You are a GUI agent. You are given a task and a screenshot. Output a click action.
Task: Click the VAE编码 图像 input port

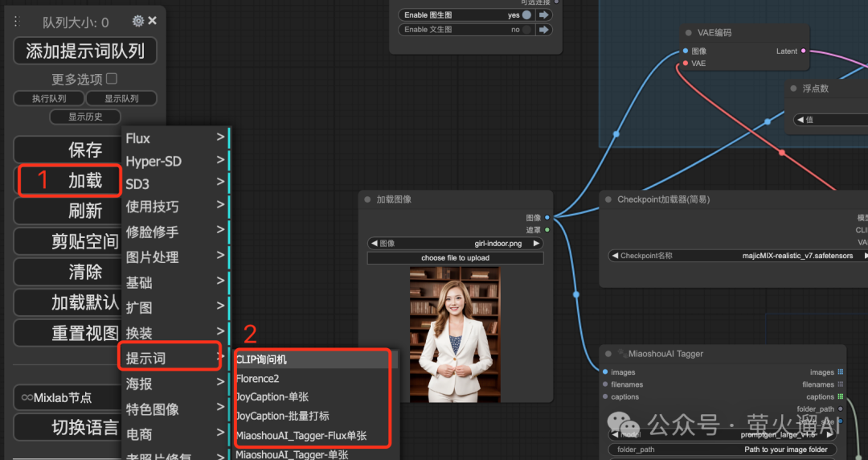(686, 51)
